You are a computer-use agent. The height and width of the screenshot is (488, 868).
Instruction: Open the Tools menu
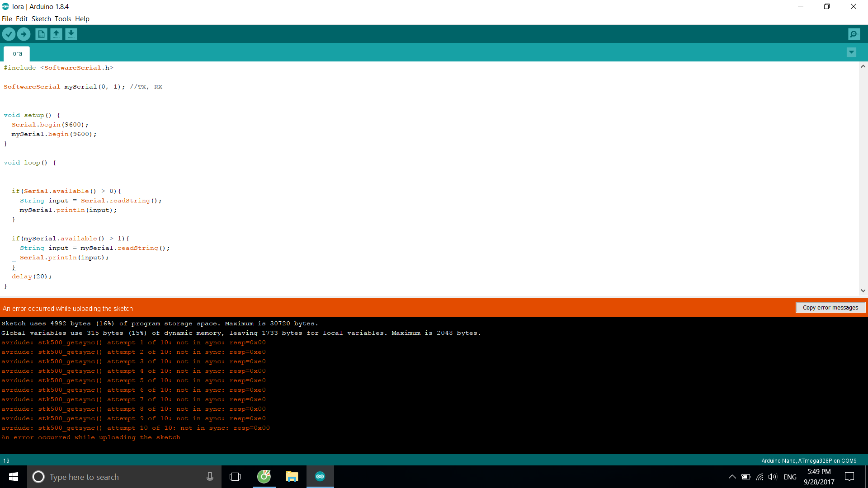[x=63, y=19]
